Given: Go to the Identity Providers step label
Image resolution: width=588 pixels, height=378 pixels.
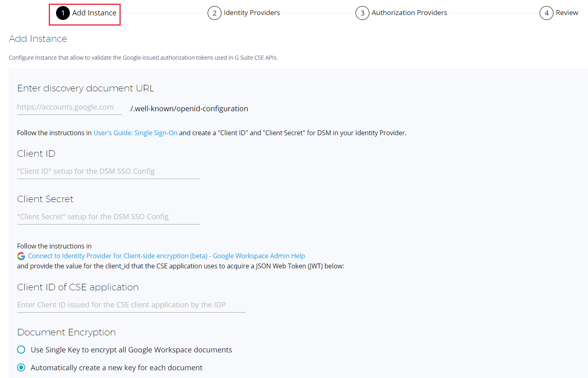Looking at the screenshot, I should (252, 13).
